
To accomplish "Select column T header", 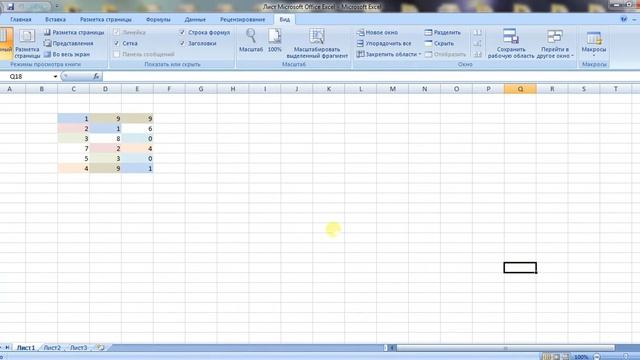I will coord(616,89).
